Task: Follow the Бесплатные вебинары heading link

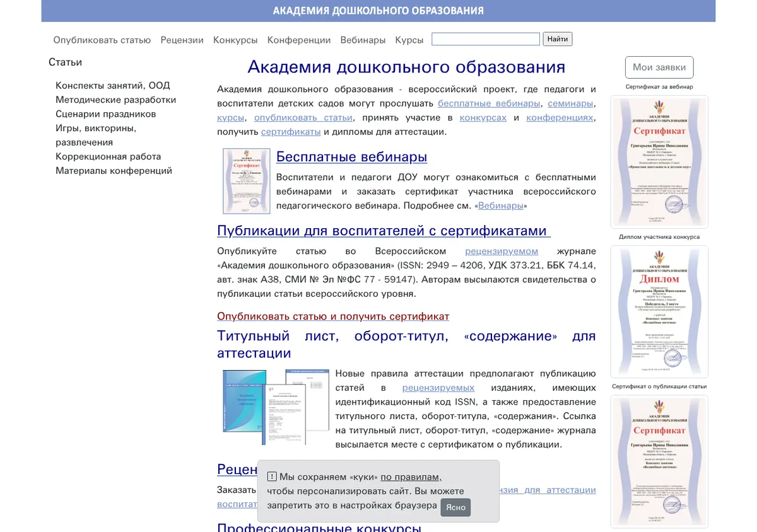Action: tap(351, 157)
